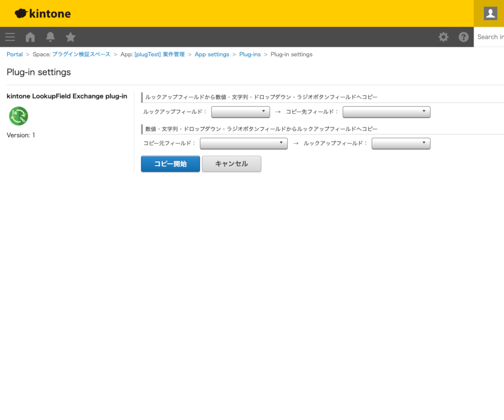Open the コピー元フィールド dropdown
504x420 pixels.
pyautogui.click(x=244, y=143)
